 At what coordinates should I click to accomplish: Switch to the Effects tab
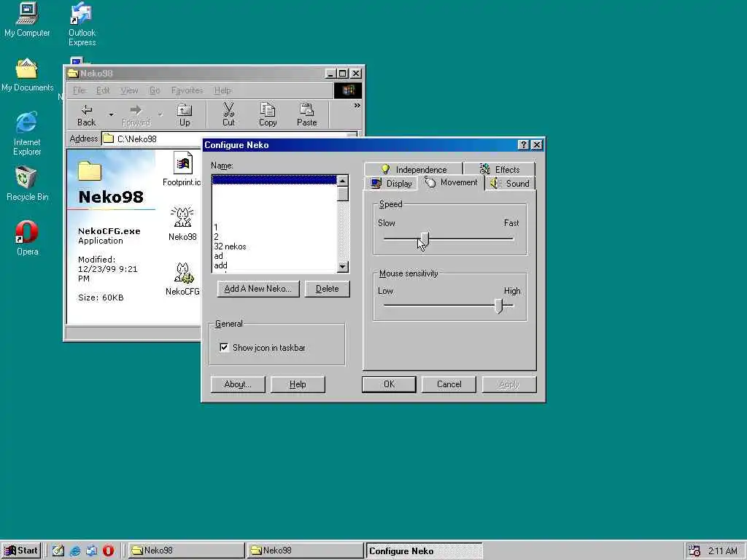click(499, 169)
